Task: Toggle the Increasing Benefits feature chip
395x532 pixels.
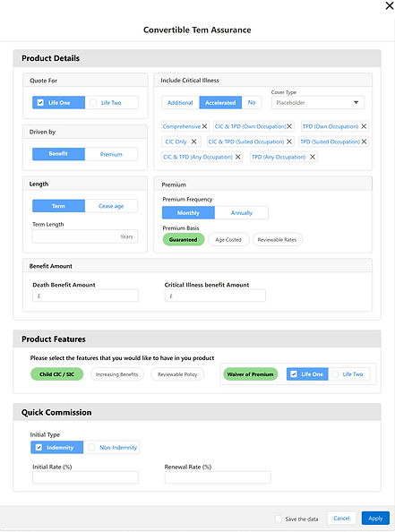Action: (117, 374)
